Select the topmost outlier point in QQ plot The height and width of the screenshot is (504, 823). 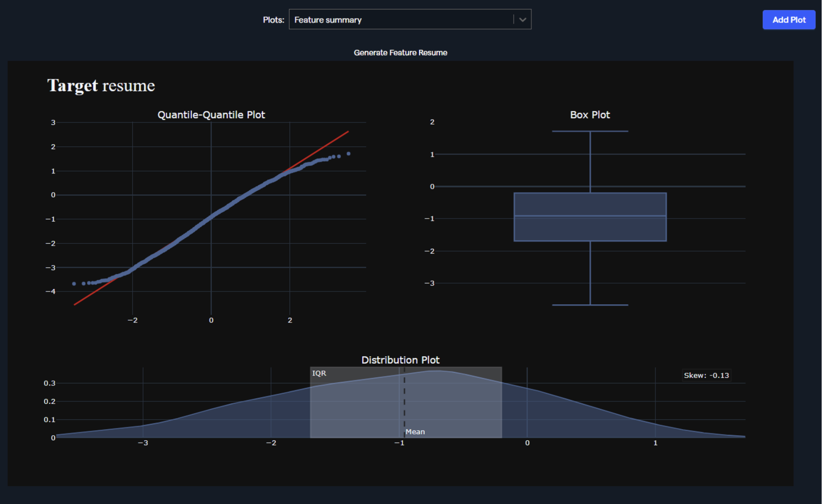pos(348,154)
